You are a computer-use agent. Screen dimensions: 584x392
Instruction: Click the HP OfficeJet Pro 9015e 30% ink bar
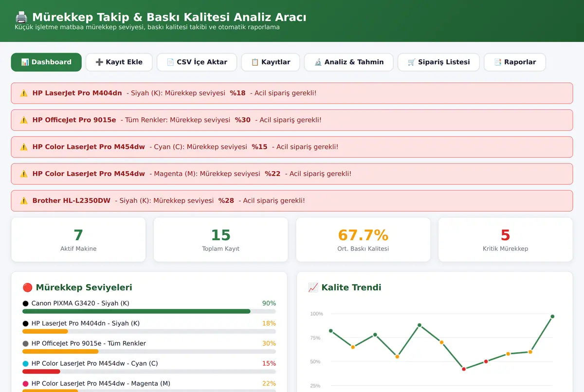[149, 351]
